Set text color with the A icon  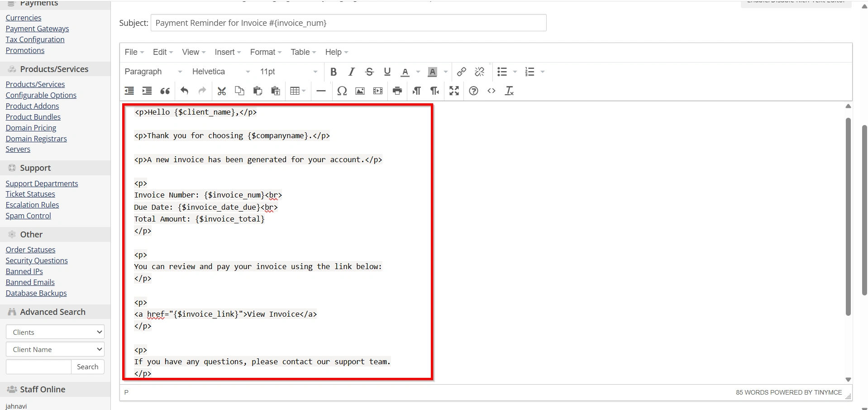405,72
